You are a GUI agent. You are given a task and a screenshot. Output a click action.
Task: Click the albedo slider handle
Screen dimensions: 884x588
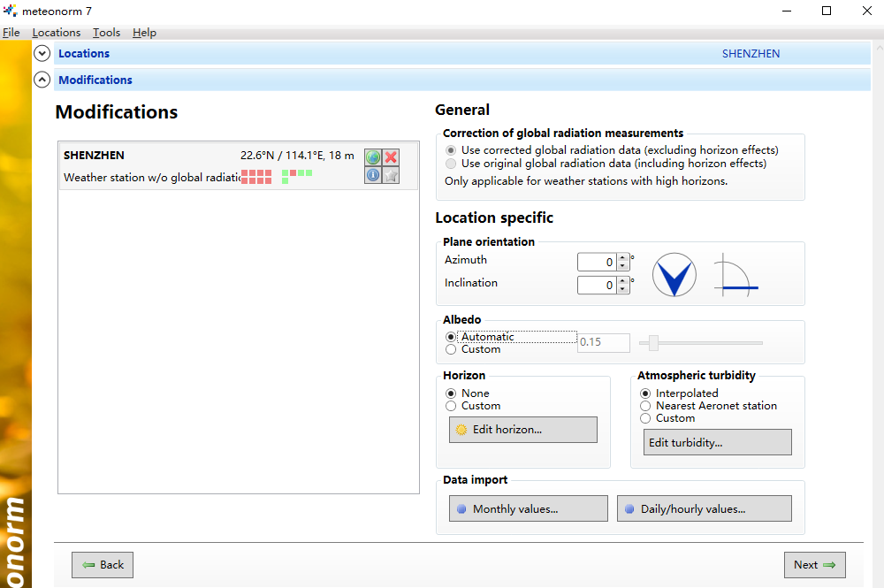pyautogui.click(x=654, y=342)
